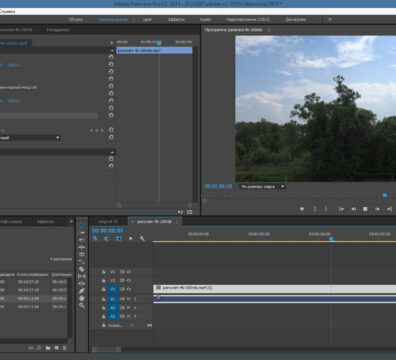Click the Program monitor playhead marker
This screenshot has height=360, width=396.
point(385,195)
